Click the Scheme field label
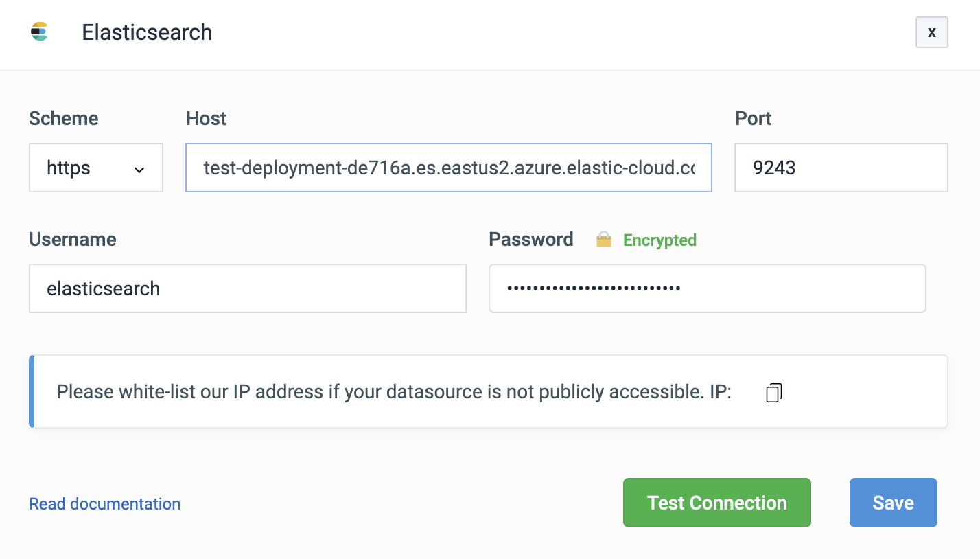Image resolution: width=980 pixels, height=559 pixels. click(63, 119)
